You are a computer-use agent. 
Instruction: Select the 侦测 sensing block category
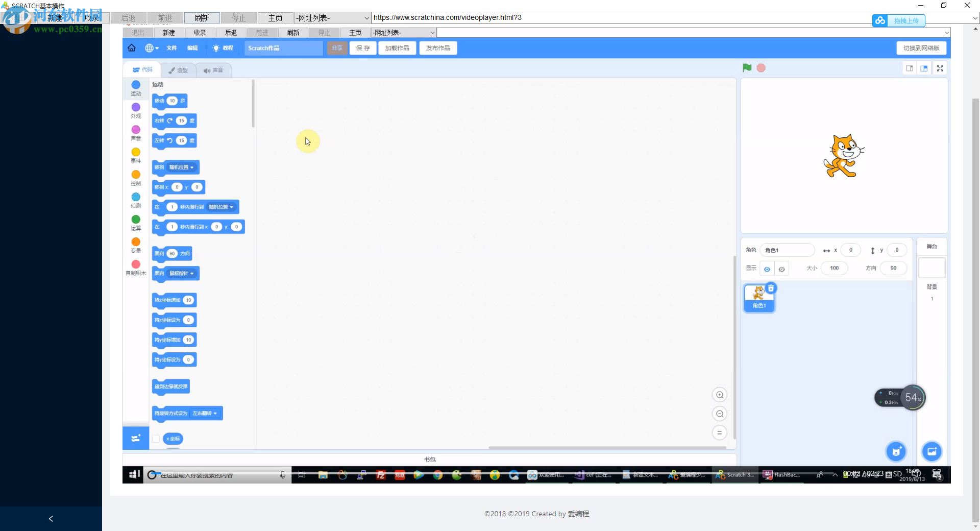tap(136, 200)
